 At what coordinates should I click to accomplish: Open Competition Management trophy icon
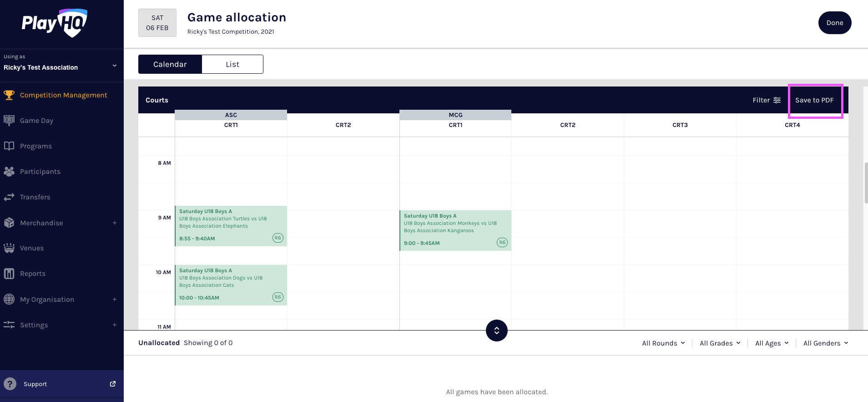9,95
